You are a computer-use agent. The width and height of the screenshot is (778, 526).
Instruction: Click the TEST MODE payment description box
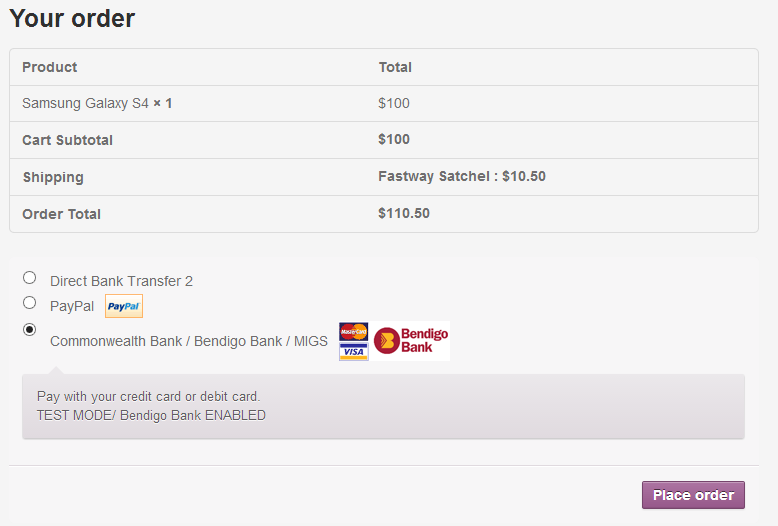(383, 406)
